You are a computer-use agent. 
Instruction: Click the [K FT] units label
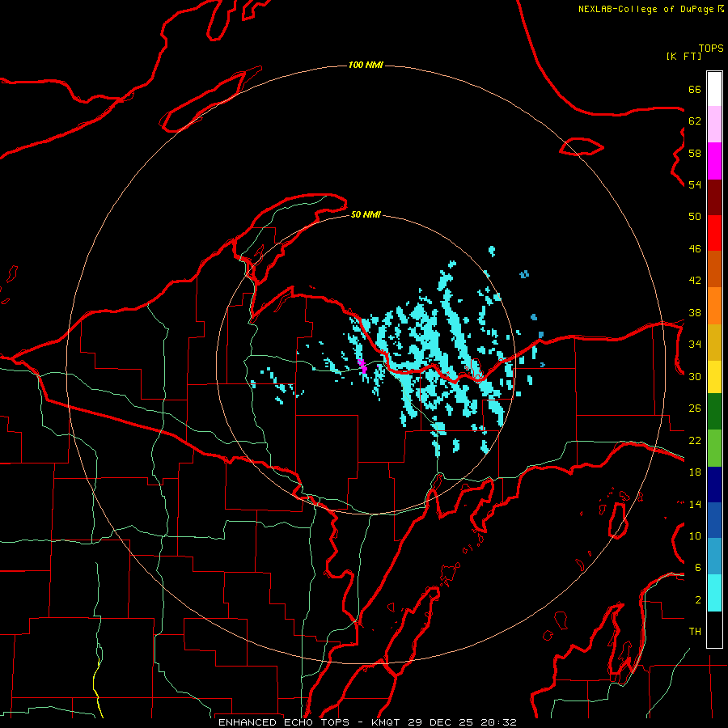(684, 56)
